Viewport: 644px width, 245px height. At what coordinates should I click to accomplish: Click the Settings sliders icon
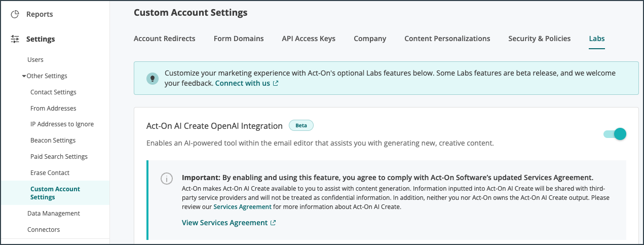(x=15, y=39)
